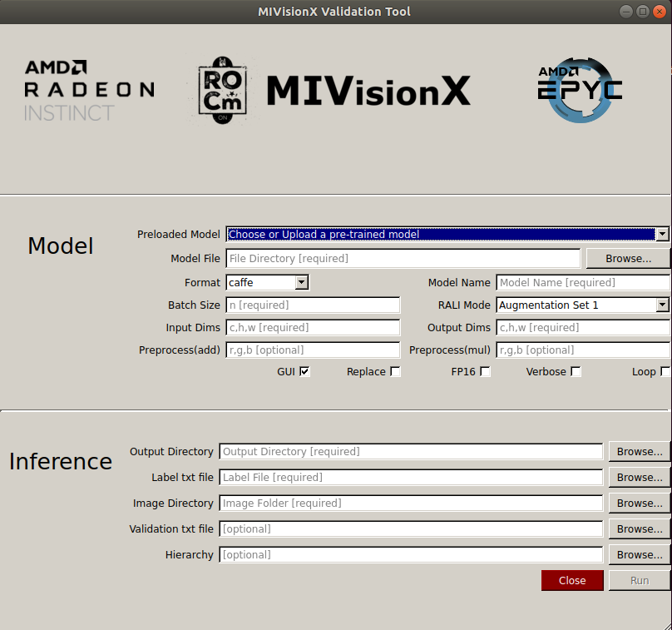Click the Image Directory text field
Image resolution: width=672 pixels, height=630 pixels.
coord(411,503)
